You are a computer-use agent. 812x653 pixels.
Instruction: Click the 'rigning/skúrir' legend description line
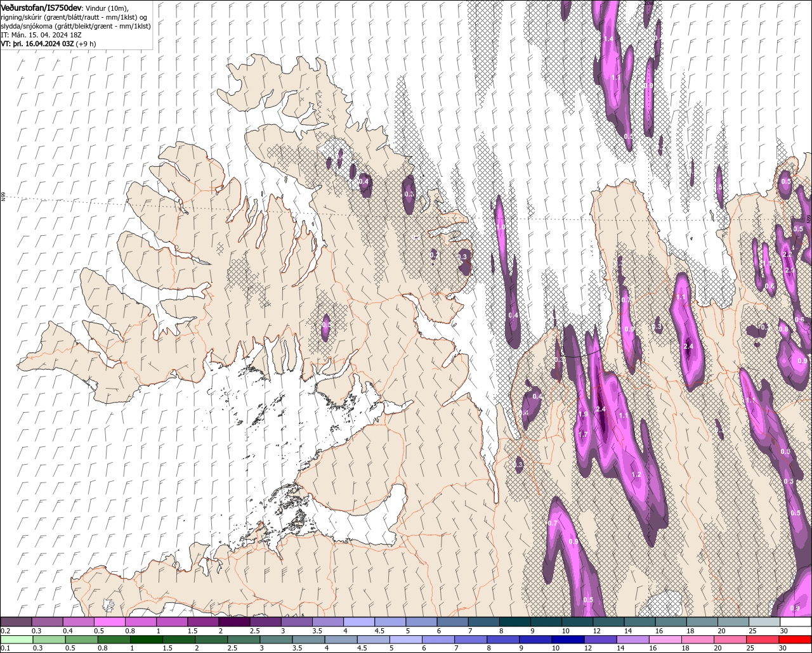[x=74, y=16]
